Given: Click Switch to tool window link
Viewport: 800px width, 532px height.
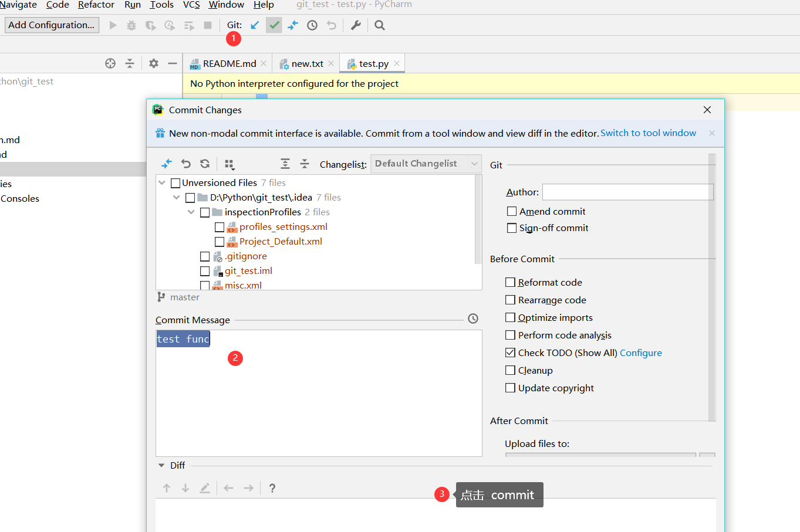Looking at the screenshot, I should coord(648,133).
